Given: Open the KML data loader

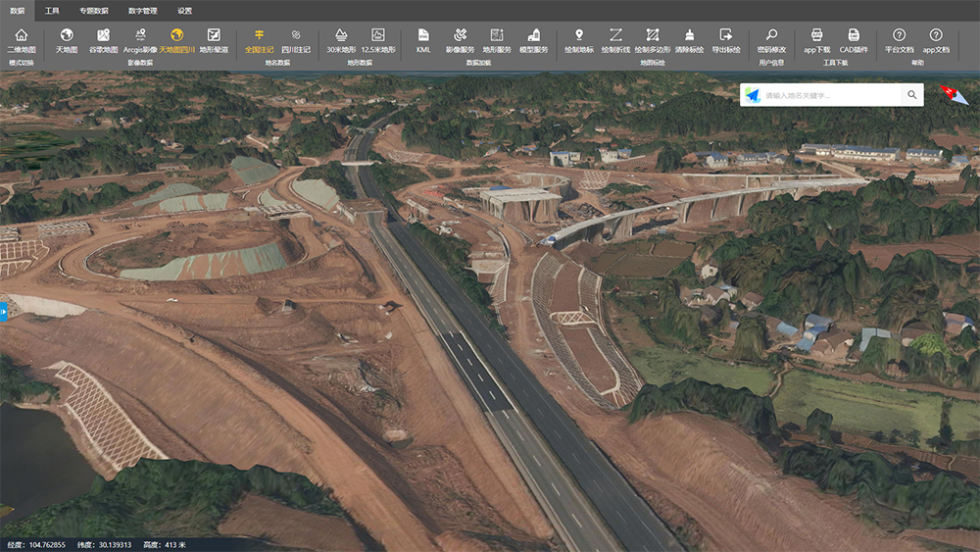Looking at the screenshot, I should tap(422, 40).
